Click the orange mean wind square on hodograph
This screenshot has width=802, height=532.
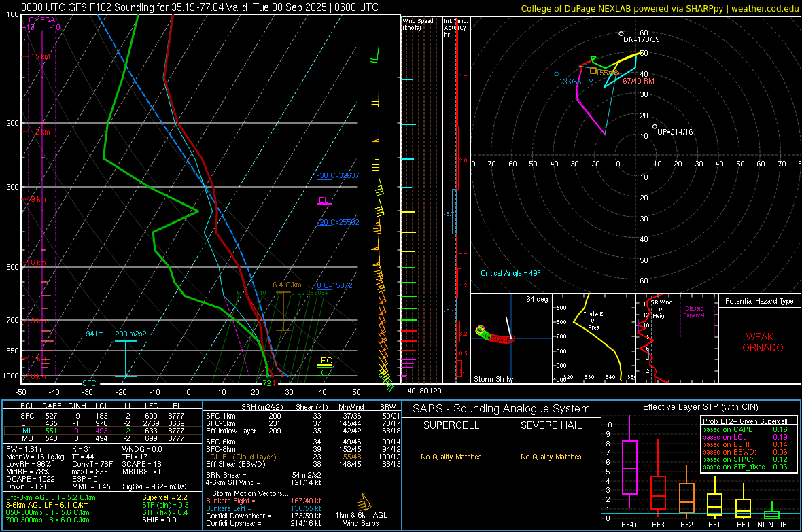pyautogui.click(x=593, y=71)
